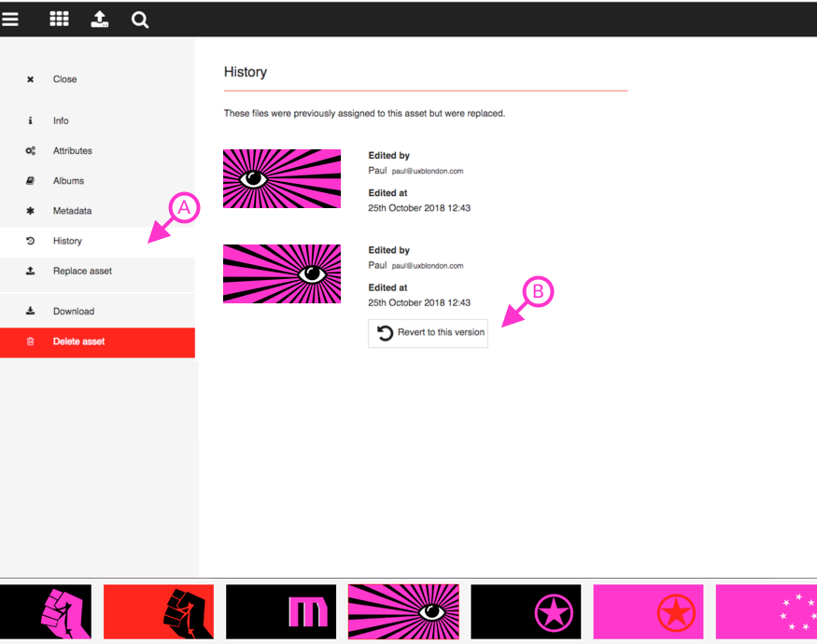
Task: Open first history thumbnail with centered eye
Action: click(282, 178)
